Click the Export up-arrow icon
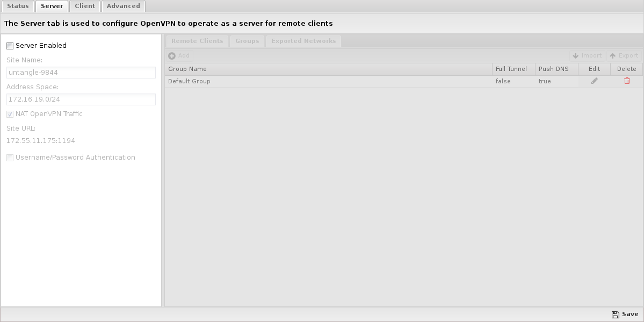 tap(612, 55)
